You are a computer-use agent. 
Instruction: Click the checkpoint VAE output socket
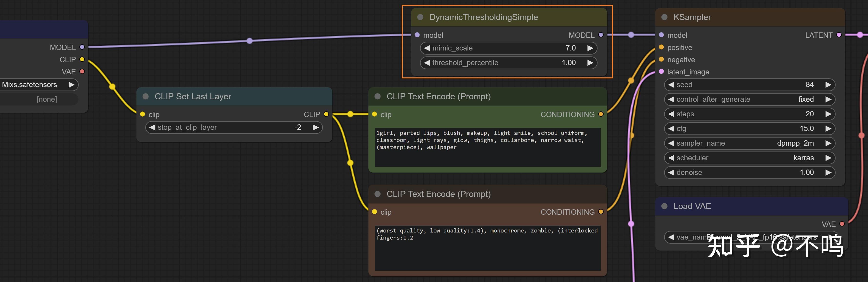click(82, 72)
